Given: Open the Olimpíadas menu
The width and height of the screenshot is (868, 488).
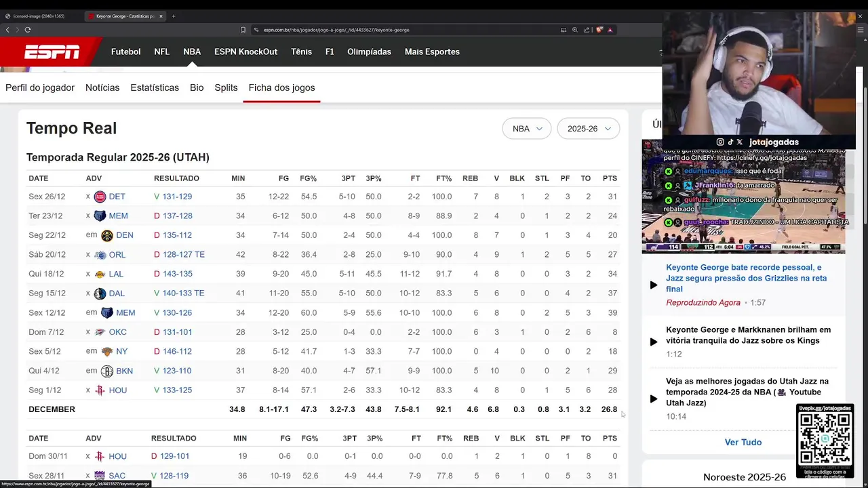Looking at the screenshot, I should point(369,52).
